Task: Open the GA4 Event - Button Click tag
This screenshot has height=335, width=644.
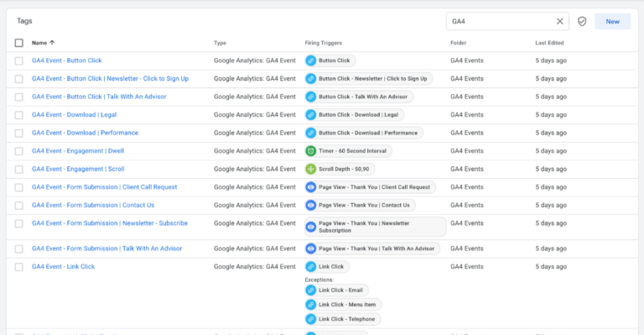Action: pyautogui.click(x=66, y=60)
